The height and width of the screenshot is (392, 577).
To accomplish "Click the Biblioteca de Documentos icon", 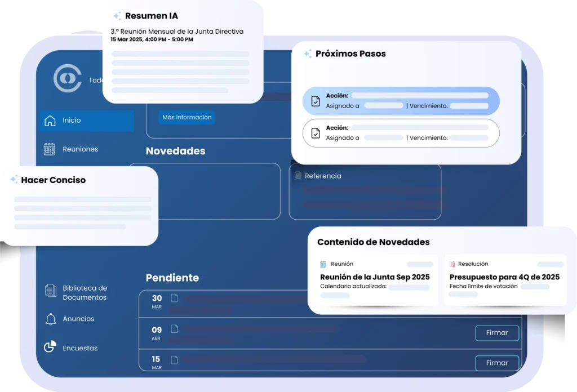I will pyautogui.click(x=51, y=291).
